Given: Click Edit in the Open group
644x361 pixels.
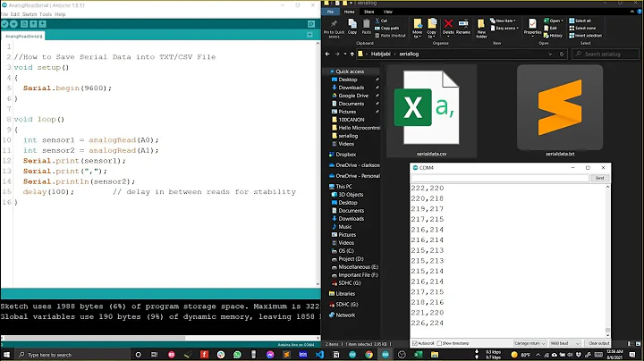Looking at the screenshot, I should (550, 28).
